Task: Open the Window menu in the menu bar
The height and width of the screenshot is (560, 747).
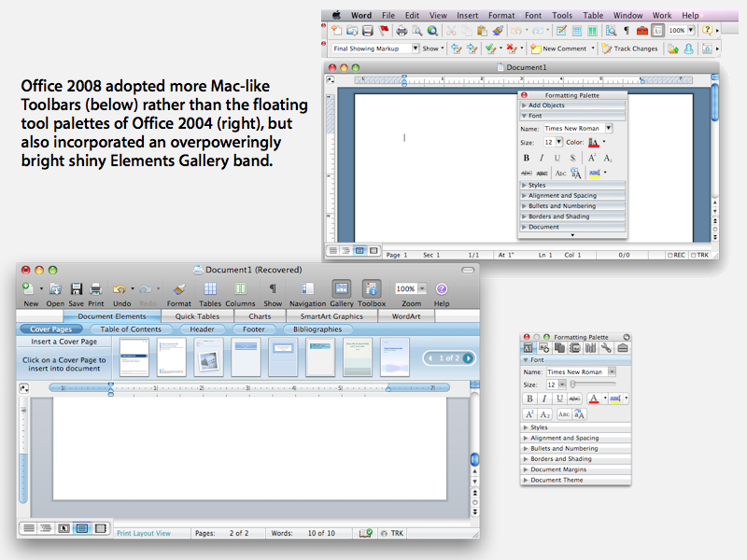Action: tap(627, 15)
